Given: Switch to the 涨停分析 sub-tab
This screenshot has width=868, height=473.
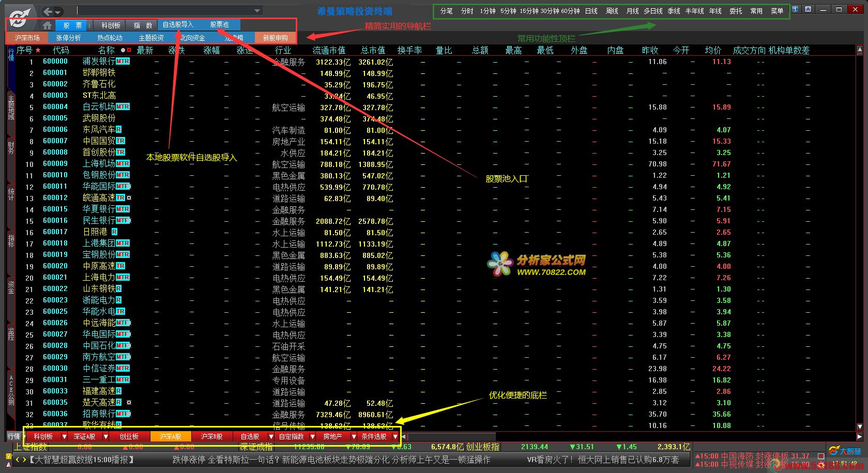Looking at the screenshot, I should point(68,38).
